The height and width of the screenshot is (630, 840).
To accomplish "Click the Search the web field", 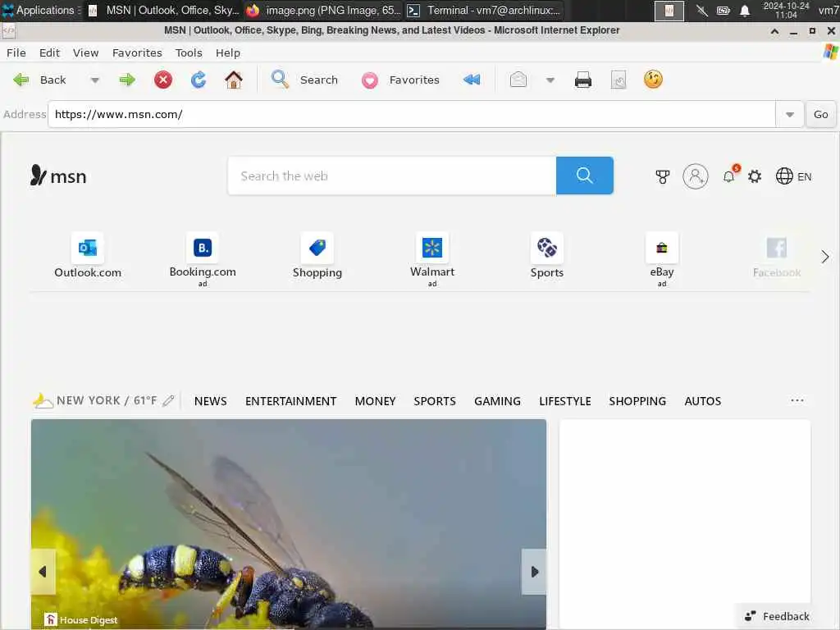I will tap(391, 176).
